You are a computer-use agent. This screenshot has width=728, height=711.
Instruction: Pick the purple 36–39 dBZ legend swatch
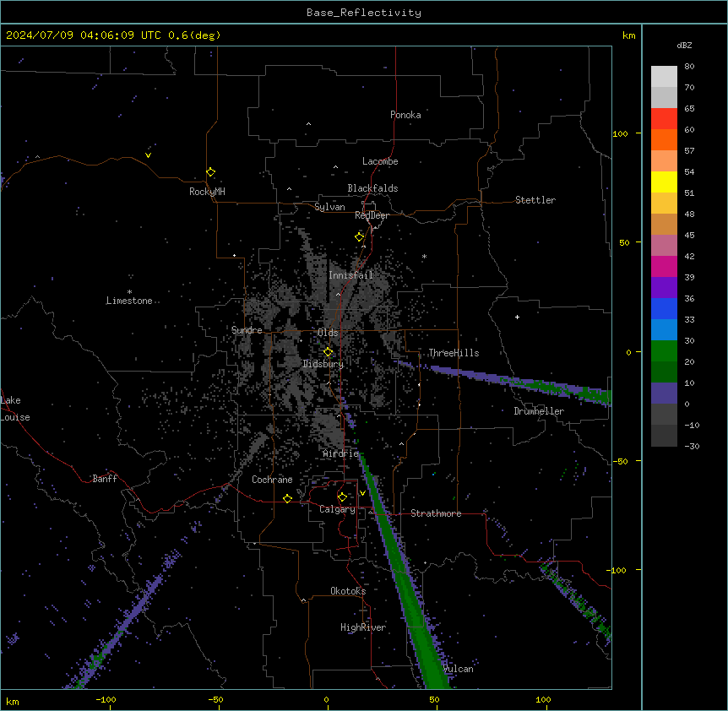click(x=664, y=287)
